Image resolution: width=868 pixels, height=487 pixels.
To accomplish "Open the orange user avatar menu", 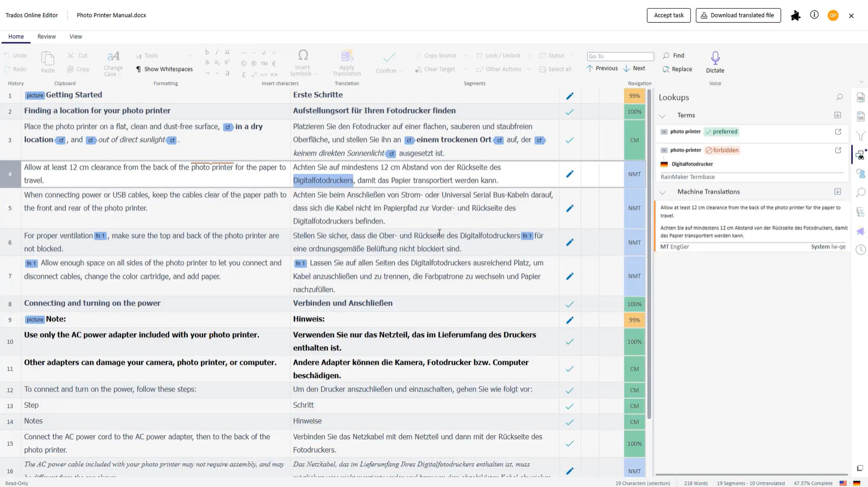I will click(x=833, y=15).
